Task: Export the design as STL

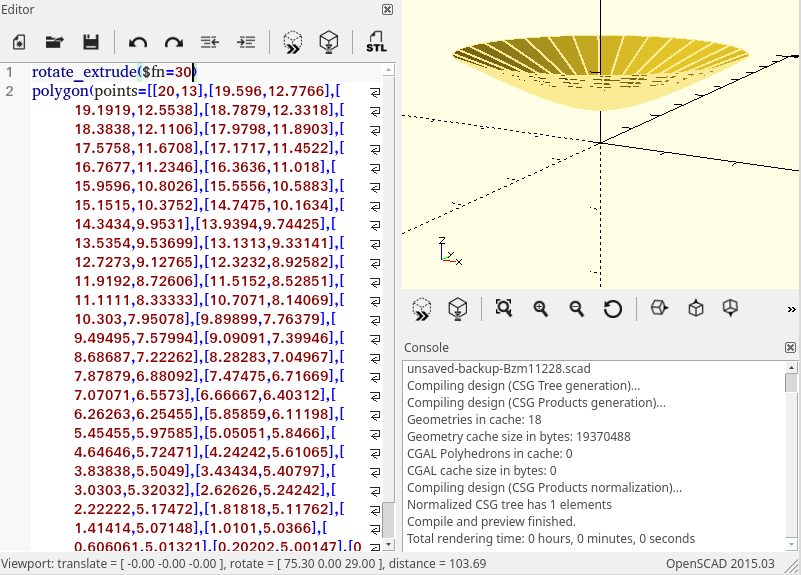Action: (376, 42)
